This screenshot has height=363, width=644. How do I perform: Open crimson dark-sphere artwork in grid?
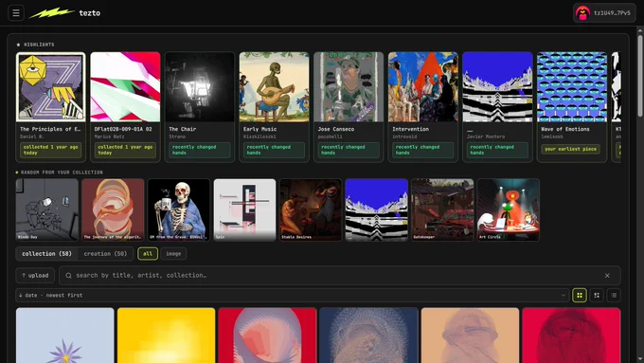pyautogui.click(x=571, y=336)
